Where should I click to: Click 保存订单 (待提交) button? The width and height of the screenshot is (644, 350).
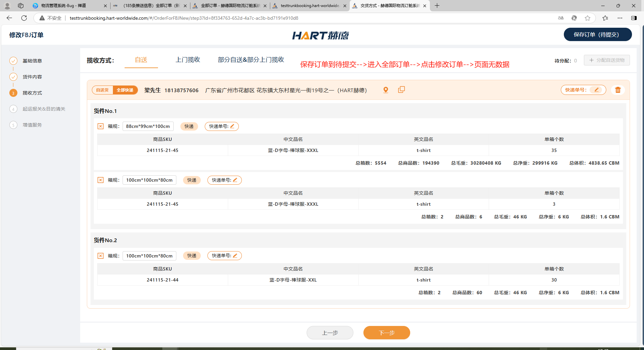(597, 35)
